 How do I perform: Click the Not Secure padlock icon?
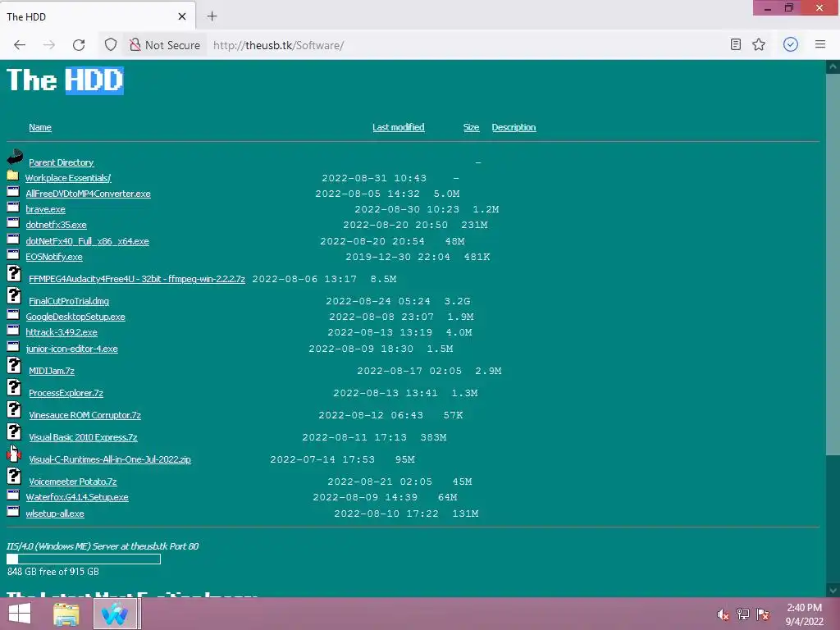pos(135,45)
